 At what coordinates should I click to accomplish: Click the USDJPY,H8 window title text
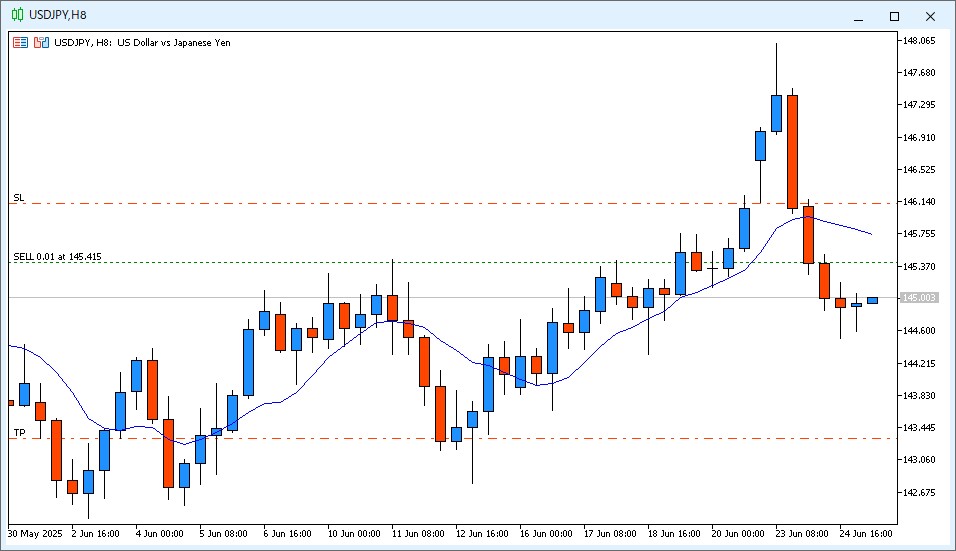pyautogui.click(x=58, y=15)
